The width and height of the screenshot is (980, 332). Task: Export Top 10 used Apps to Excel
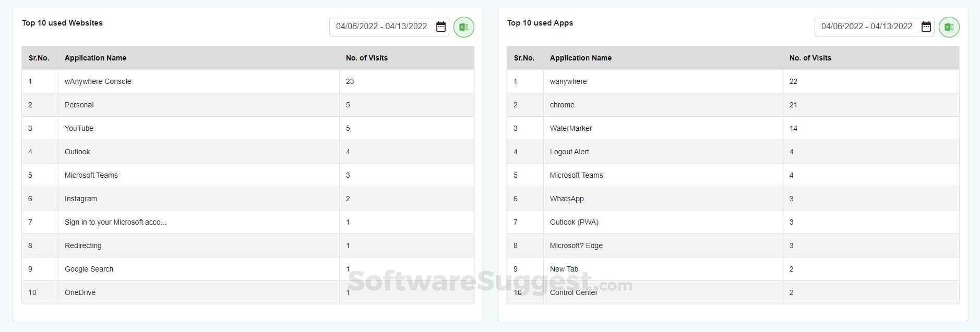(949, 27)
